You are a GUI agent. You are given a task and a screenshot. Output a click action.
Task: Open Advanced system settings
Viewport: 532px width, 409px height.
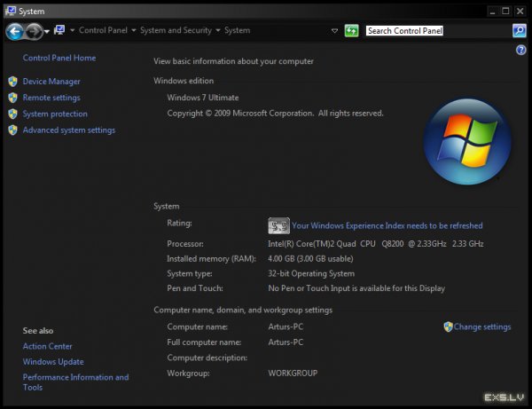[x=69, y=130]
